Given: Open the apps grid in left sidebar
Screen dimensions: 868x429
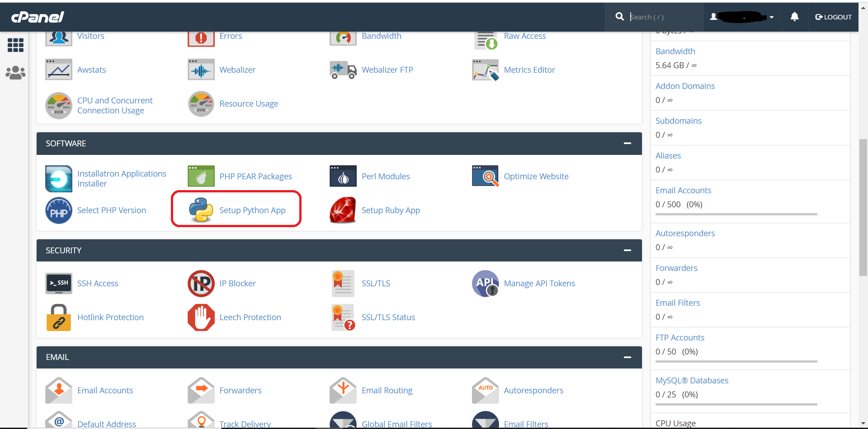Looking at the screenshot, I should pos(15,45).
